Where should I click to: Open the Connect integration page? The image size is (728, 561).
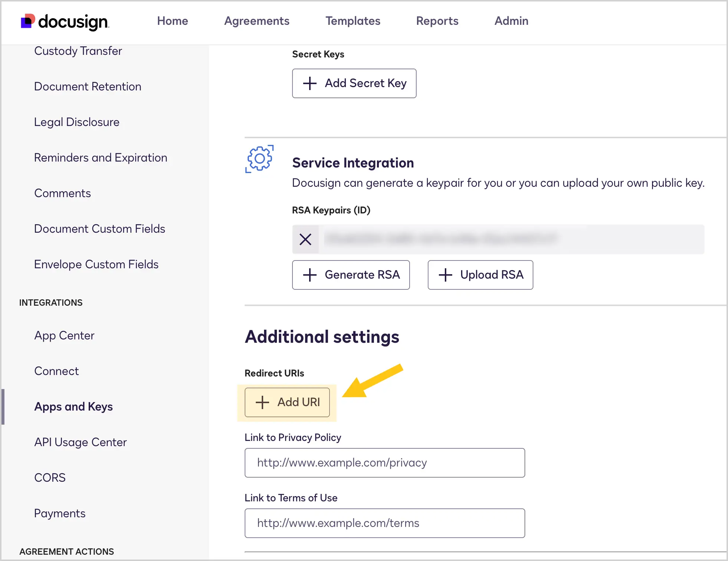click(x=57, y=371)
